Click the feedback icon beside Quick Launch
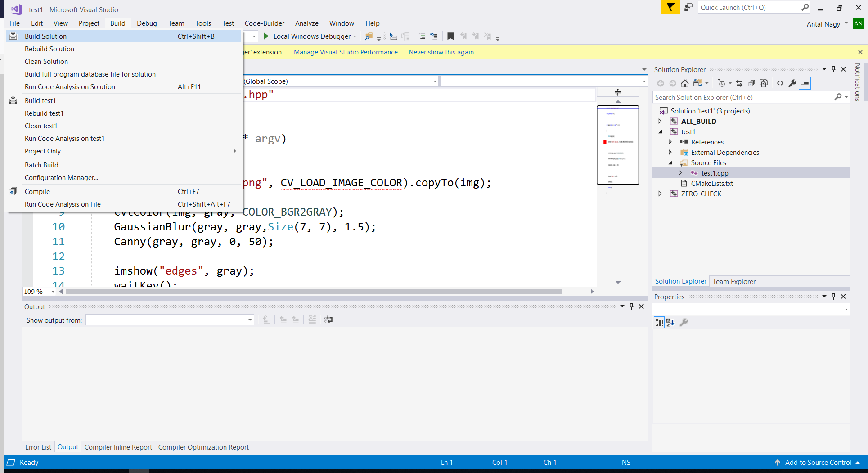The width and height of the screenshot is (868, 473). (x=688, y=7)
